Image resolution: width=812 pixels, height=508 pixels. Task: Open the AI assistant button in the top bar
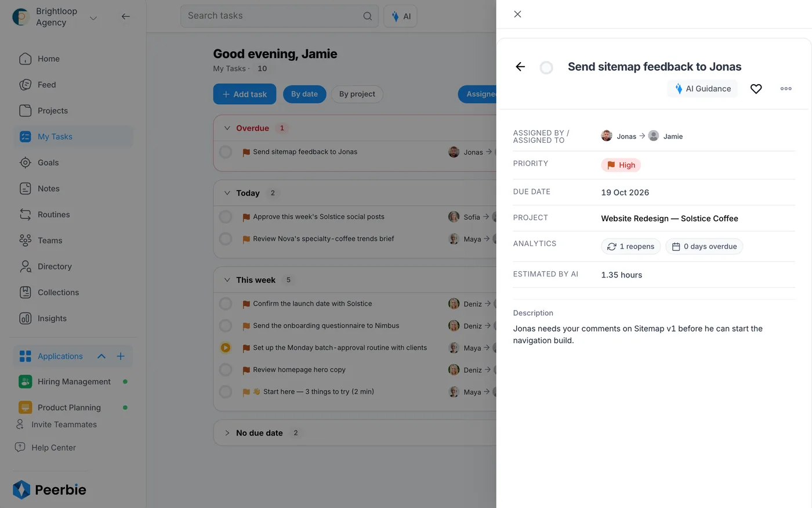click(x=400, y=16)
